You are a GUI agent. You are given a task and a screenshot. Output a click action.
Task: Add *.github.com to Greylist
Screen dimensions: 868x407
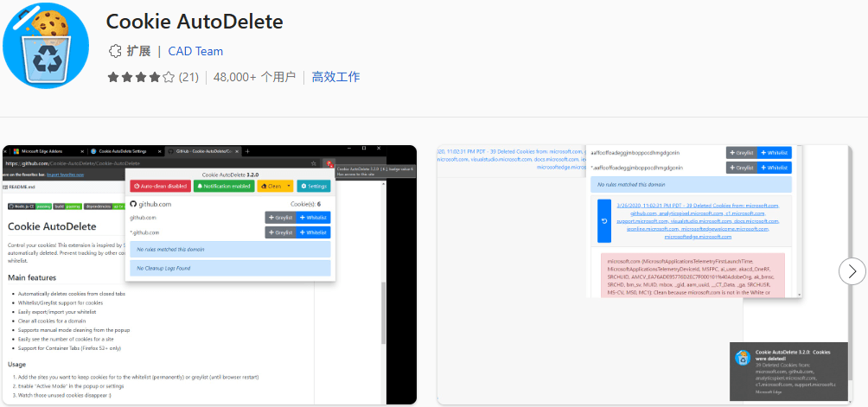[x=280, y=232]
